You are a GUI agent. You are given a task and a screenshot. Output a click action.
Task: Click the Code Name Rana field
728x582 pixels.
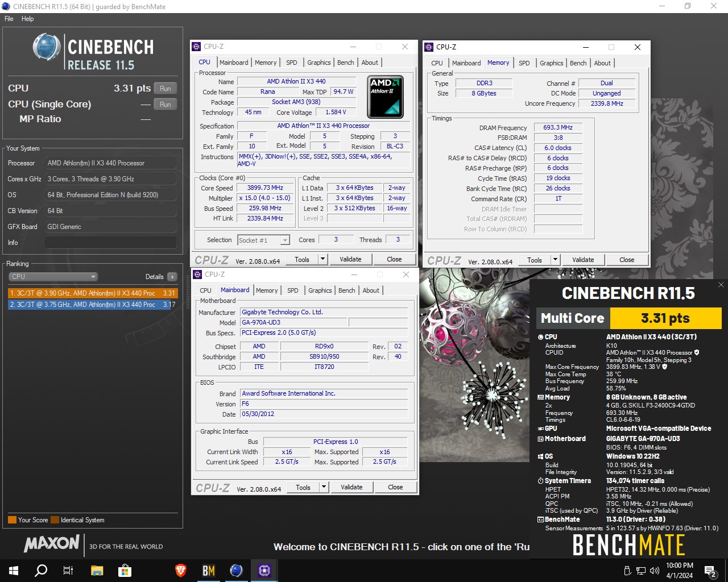pyautogui.click(x=267, y=92)
